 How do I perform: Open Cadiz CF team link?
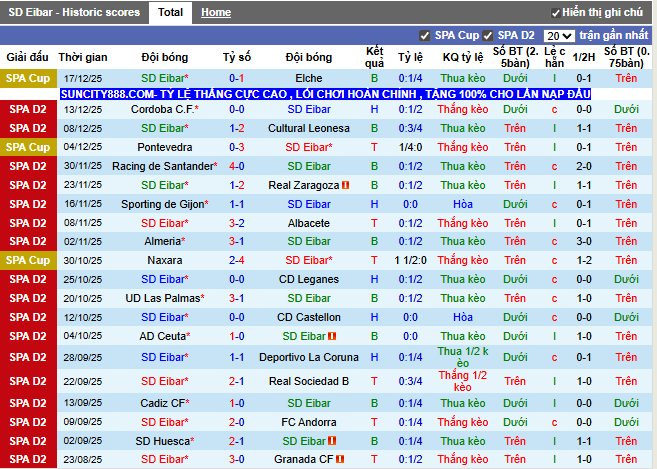[163, 403]
